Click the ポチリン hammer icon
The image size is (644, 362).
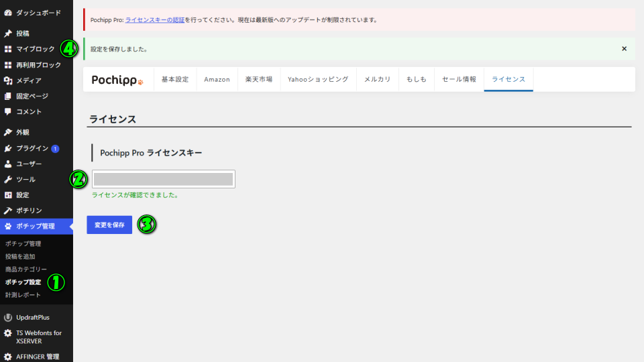pyautogui.click(x=8, y=210)
